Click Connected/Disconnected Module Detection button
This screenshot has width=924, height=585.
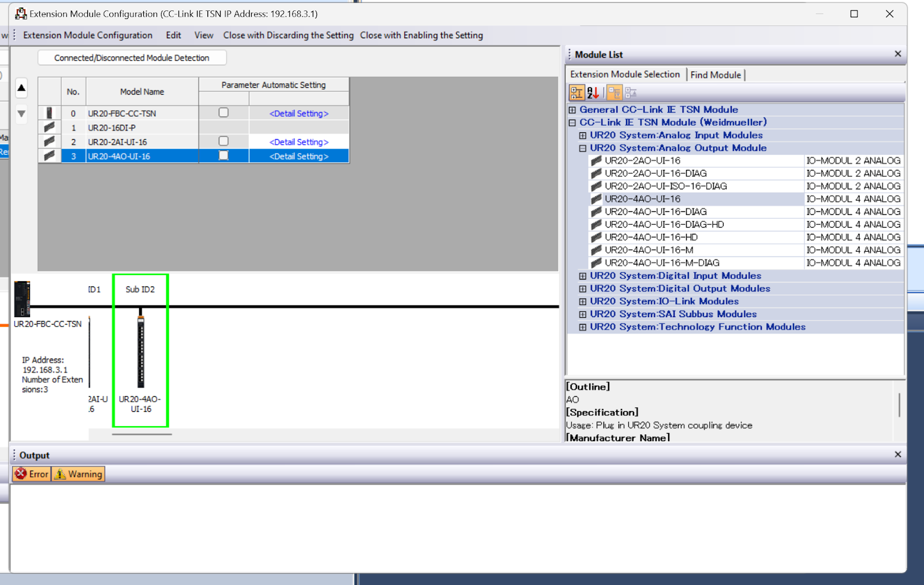coord(132,58)
